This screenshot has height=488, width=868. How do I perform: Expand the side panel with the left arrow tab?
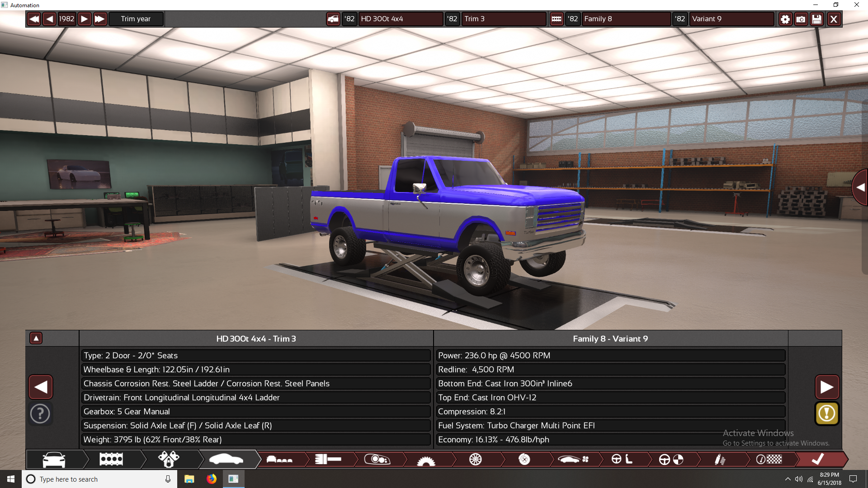pyautogui.click(x=860, y=188)
